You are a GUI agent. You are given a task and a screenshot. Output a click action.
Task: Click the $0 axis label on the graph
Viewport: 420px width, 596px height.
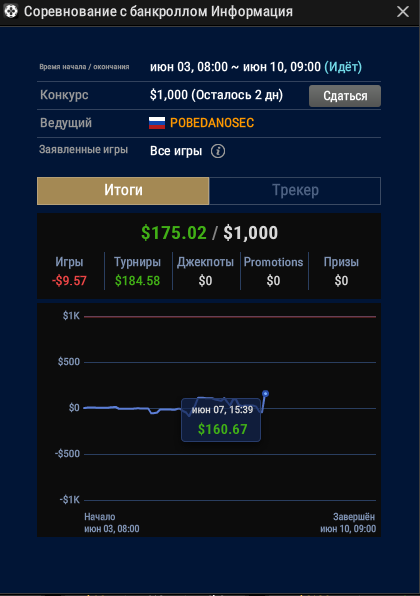[x=74, y=408]
